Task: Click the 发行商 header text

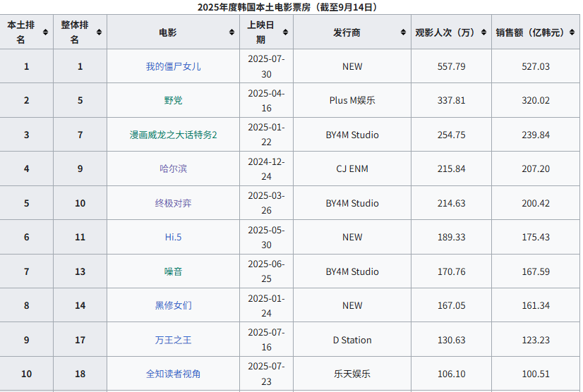Action: [x=347, y=32]
